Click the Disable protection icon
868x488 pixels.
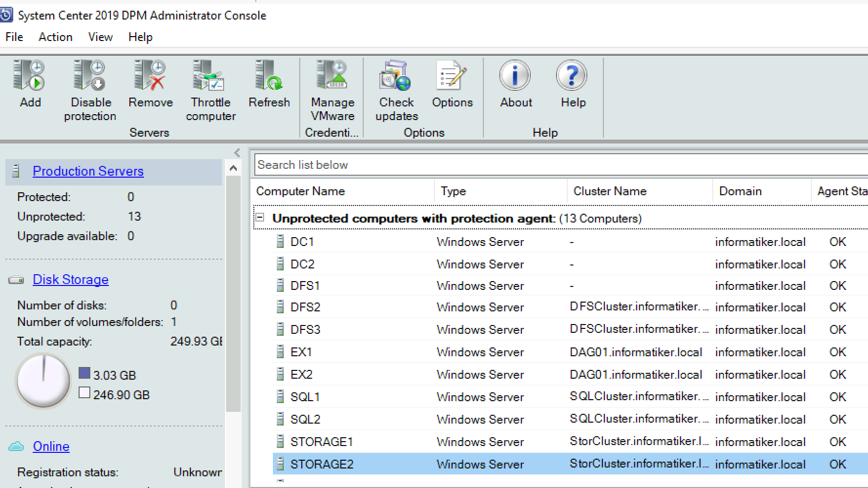click(x=90, y=76)
